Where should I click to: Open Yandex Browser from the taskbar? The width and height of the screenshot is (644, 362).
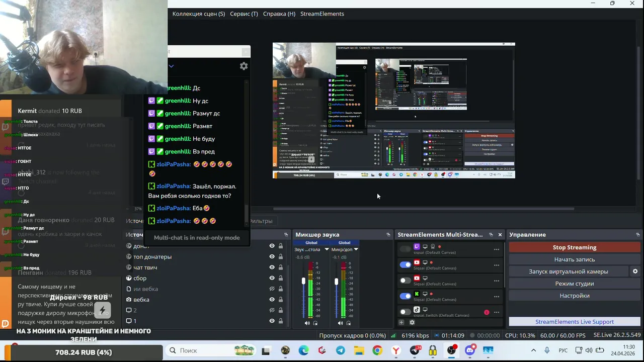396,350
